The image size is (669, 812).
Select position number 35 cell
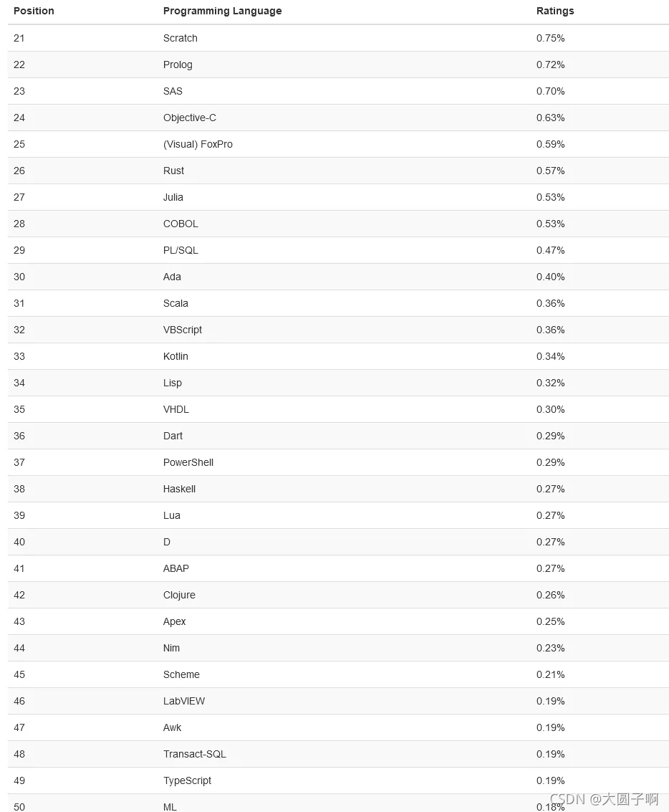point(19,410)
